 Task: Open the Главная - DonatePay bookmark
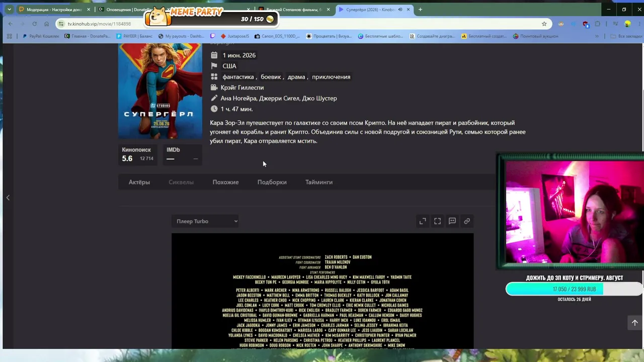[x=87, y=36]
